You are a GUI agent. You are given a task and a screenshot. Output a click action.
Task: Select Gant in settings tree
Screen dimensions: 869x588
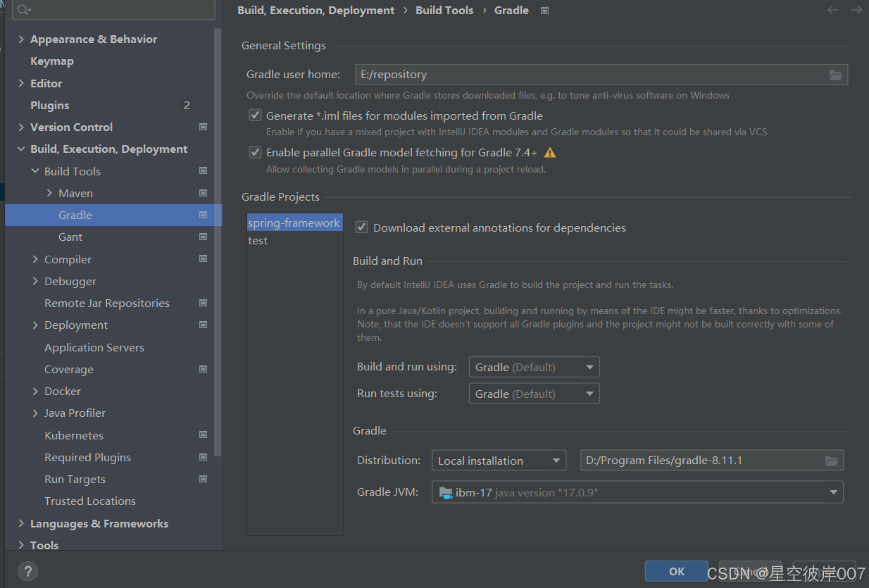[x=70, y=237]
